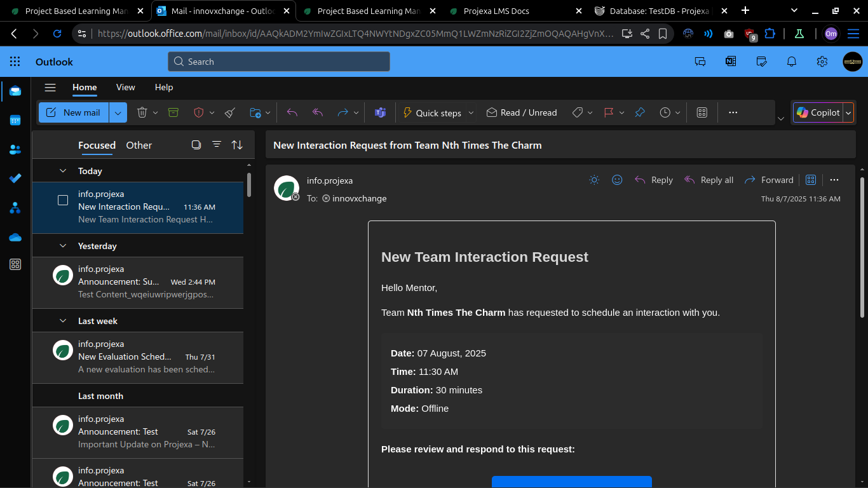Delete the selected email using the trash icon
The image size is (868, 488).
(142, 112)
